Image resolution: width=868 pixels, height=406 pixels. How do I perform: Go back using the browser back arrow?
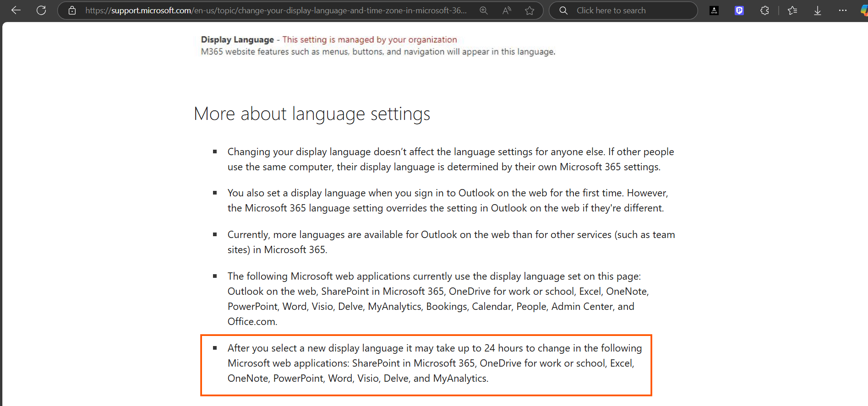pos(16,10)
